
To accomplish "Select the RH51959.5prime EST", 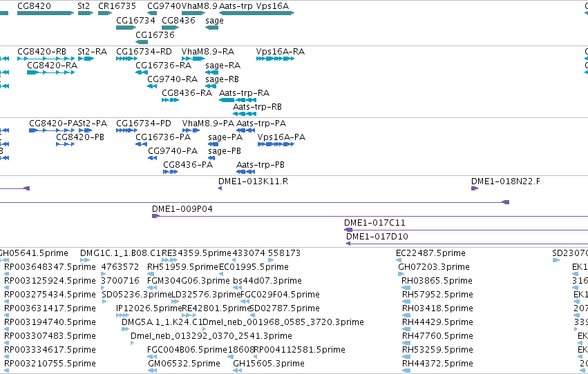I will click(149, 274).
